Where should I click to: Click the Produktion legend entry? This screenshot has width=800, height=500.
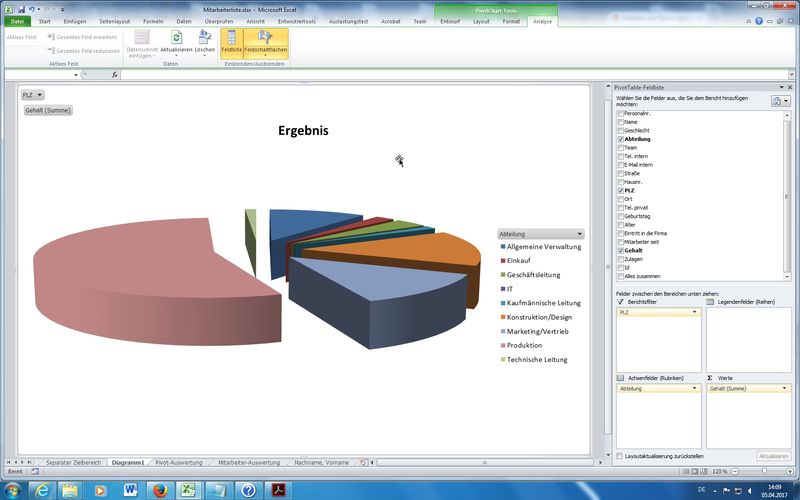tap(524, 345)
